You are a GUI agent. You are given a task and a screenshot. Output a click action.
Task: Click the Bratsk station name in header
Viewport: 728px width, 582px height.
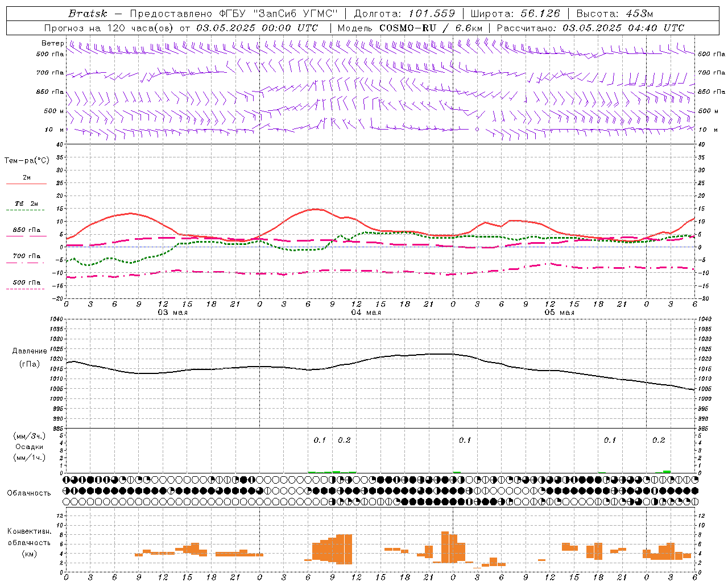[x=88, y=14]
